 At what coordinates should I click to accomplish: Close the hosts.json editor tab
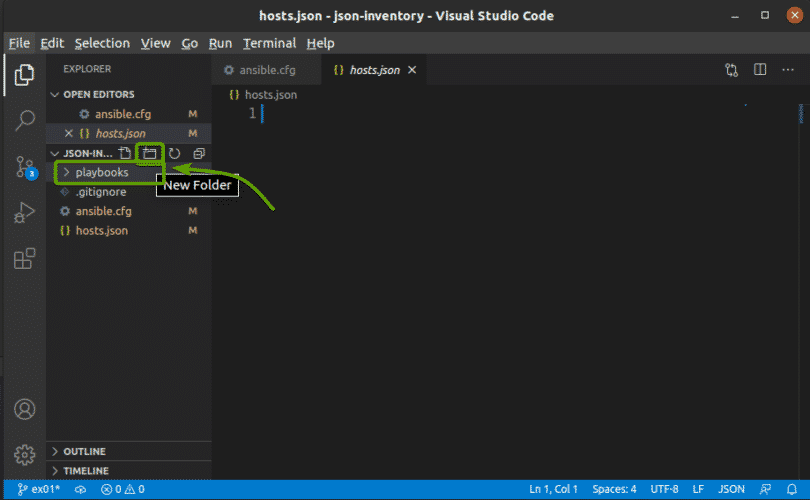tap(412, 70)
